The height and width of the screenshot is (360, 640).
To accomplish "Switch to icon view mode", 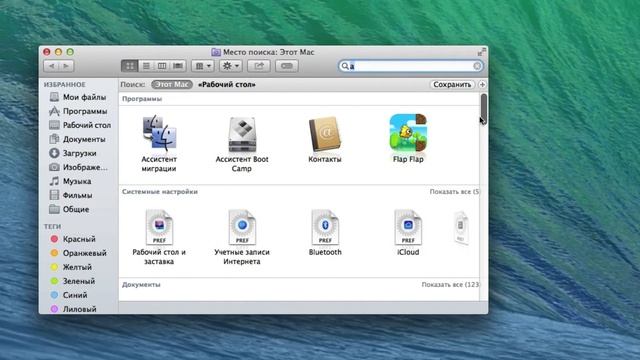I will click(x=129, y=66).
